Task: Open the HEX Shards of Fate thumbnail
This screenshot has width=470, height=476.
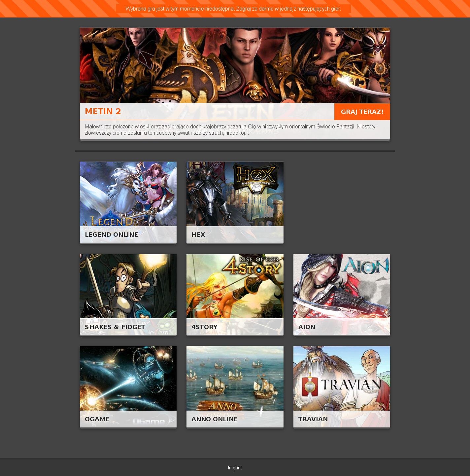Action: pos(235,194)
